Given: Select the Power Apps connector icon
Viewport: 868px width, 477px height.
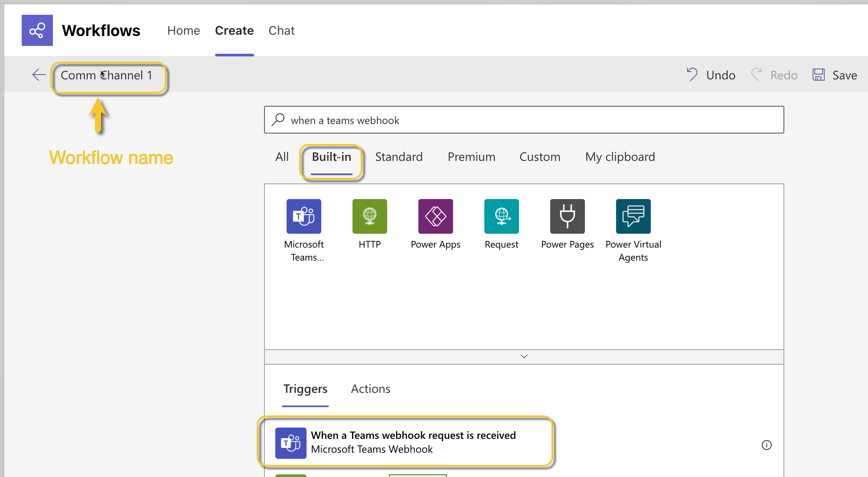Looking at the screenshot, I should tap(436, 216).
